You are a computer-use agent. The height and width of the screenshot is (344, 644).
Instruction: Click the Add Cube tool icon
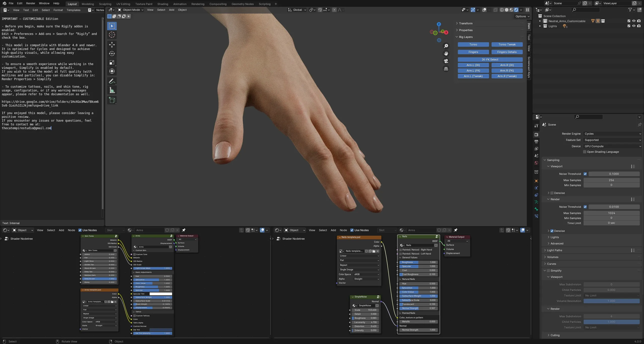click(x=112, y=100)
